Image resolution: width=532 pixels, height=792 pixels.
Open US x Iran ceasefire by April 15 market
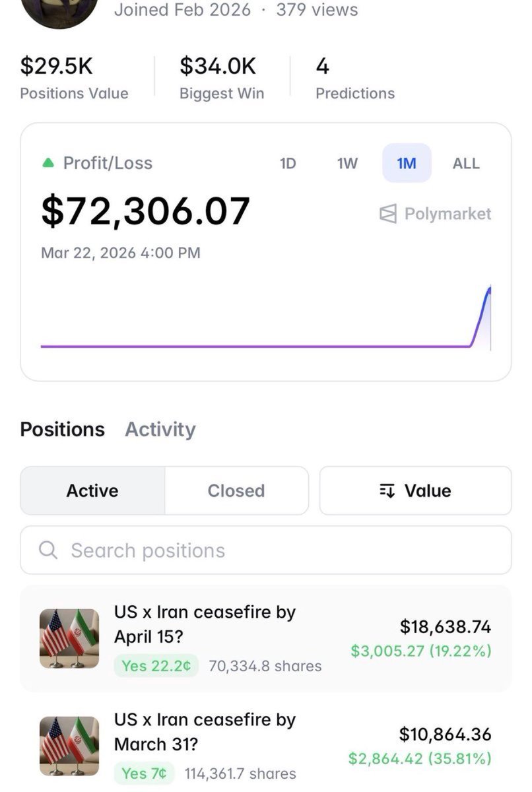pos(205,624)
